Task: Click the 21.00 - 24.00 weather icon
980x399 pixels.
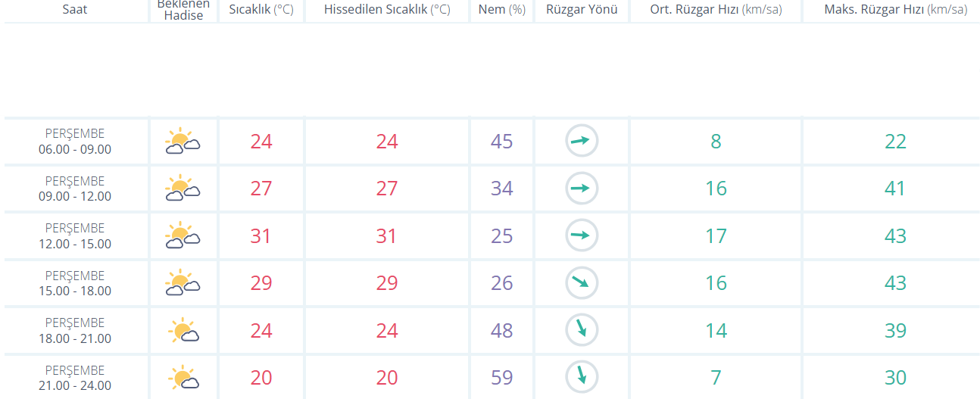Action: (x=184, y=377)
